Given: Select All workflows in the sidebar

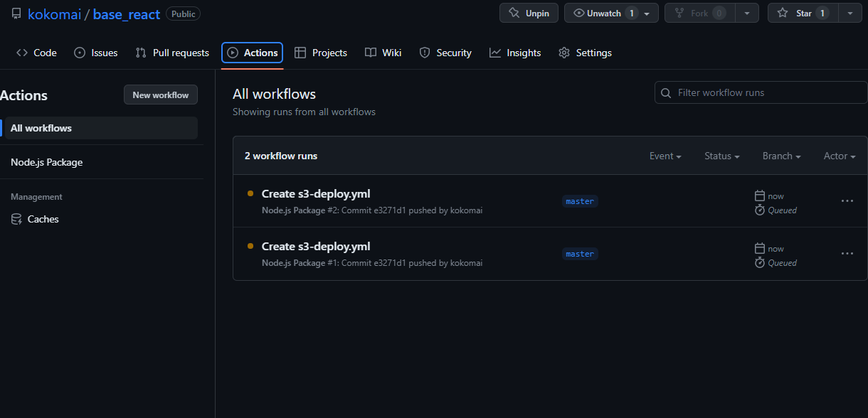Looking at the screenshot, I should pyautogui.click(x=101, y=128).
